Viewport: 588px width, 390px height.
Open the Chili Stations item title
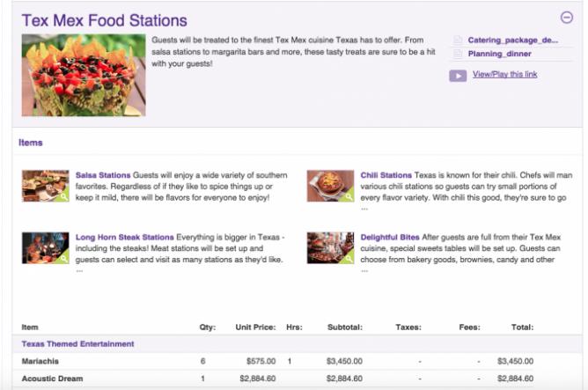386,175
